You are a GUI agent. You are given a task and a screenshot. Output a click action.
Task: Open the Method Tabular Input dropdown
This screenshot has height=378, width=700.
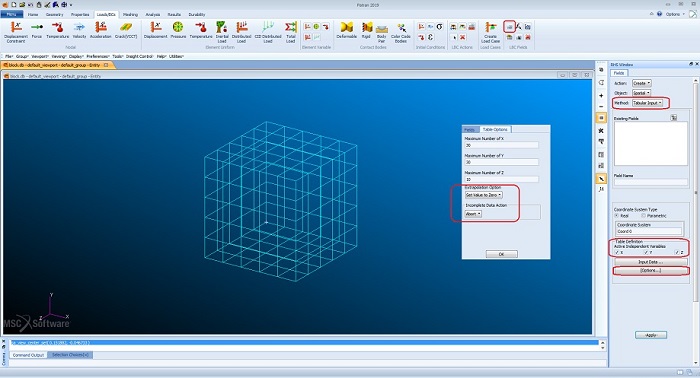click(647, 103)
